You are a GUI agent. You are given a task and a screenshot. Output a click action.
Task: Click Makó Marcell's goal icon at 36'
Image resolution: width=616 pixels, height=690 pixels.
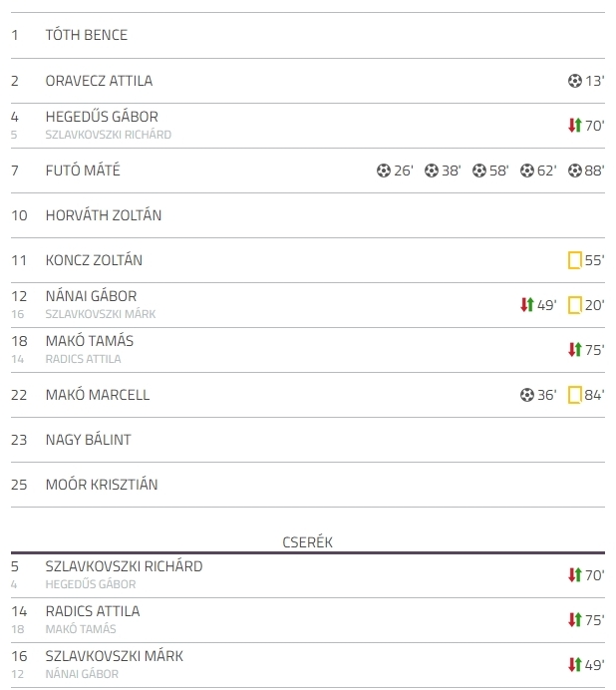(x=527, y=395)
